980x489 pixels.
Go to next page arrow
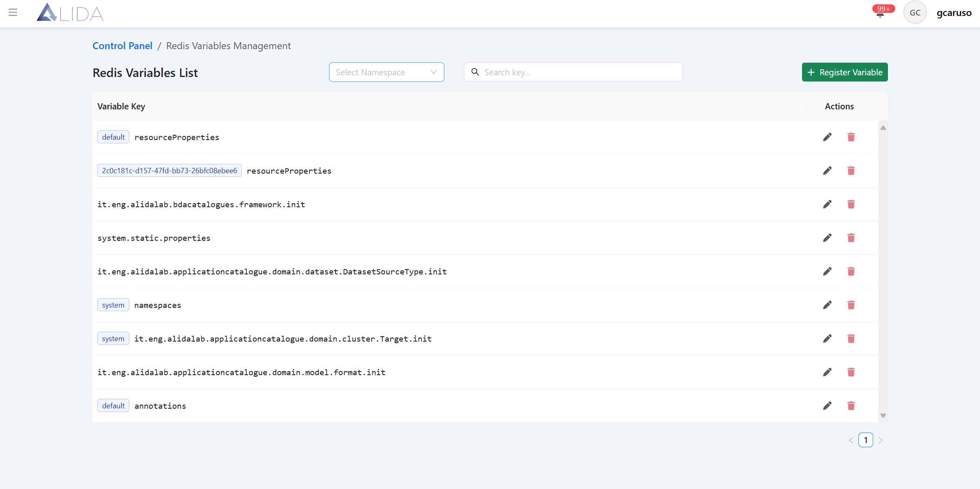point(881,440)
